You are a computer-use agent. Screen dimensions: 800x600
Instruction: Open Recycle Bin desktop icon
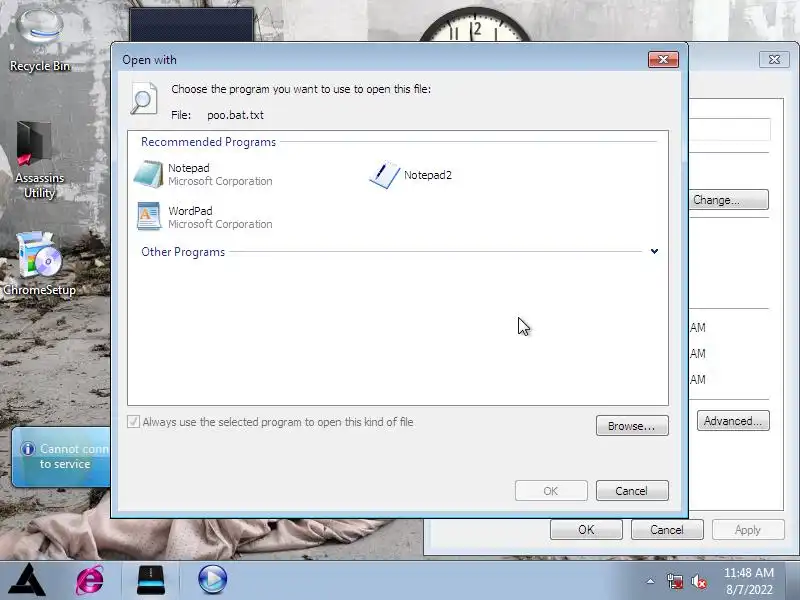coord(40,38)
